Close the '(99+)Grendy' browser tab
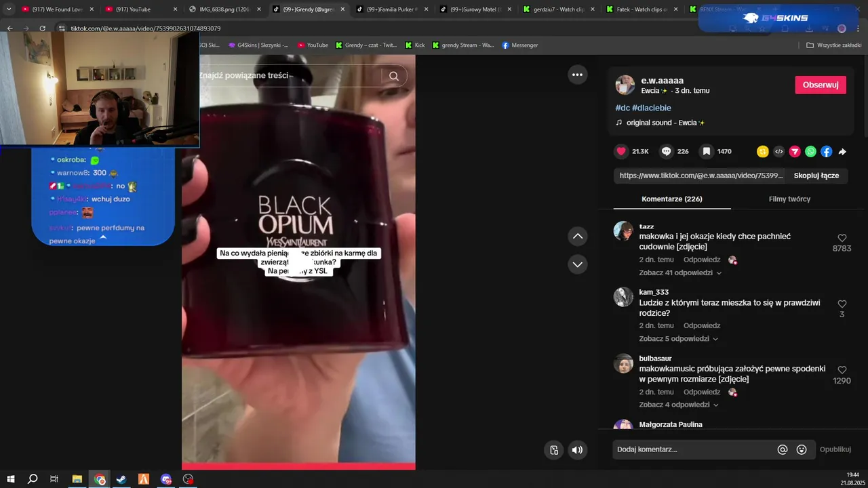 (x=342, y=9)
